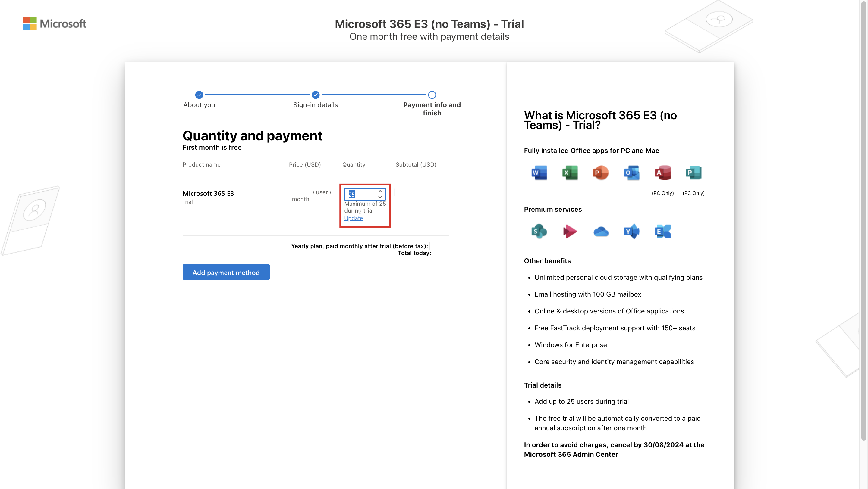This screenshot has width=868, height=489.
Task: Click Core security and identity management bullet
Action: tap(614, 362)
